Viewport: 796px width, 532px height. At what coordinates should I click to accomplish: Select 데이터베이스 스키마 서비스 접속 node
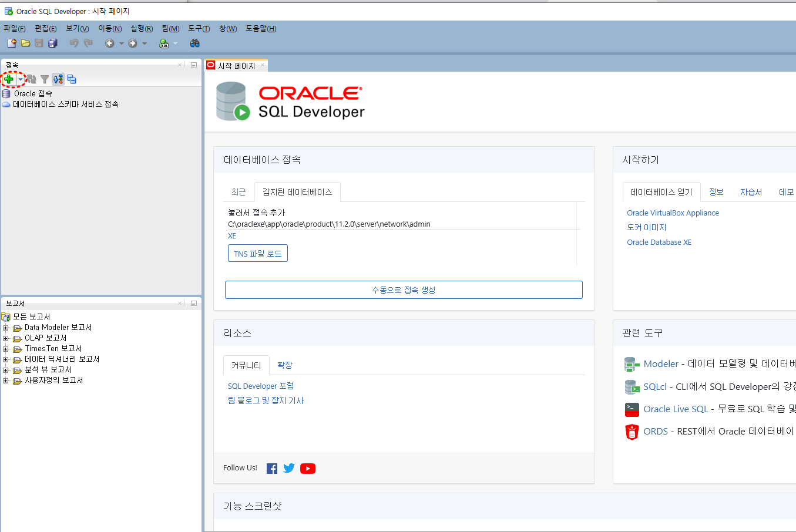pos(66,104)
